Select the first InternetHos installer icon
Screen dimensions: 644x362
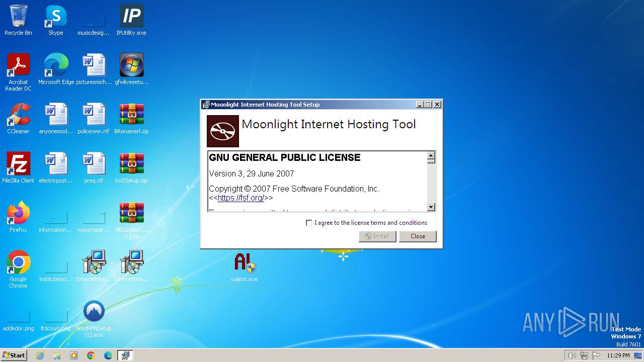point(94,266)
